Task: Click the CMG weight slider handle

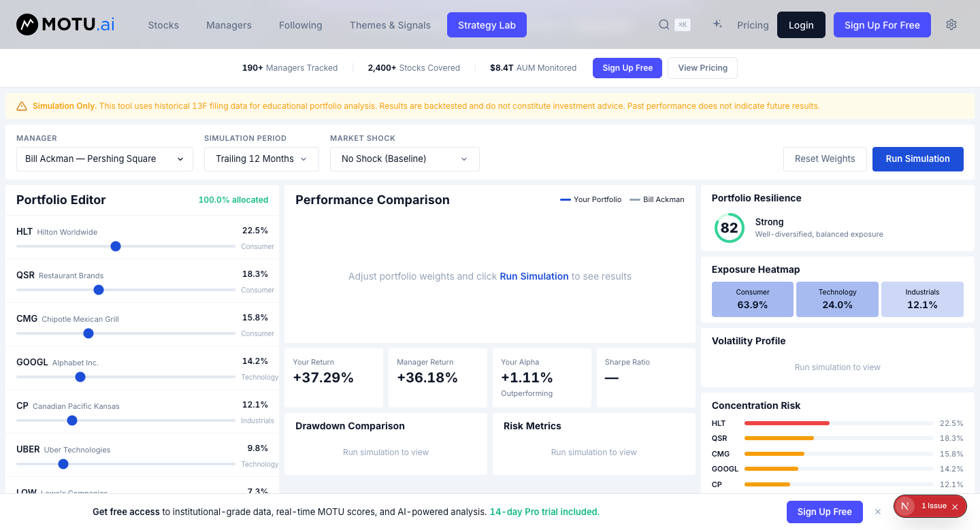Action: (88, 333)
